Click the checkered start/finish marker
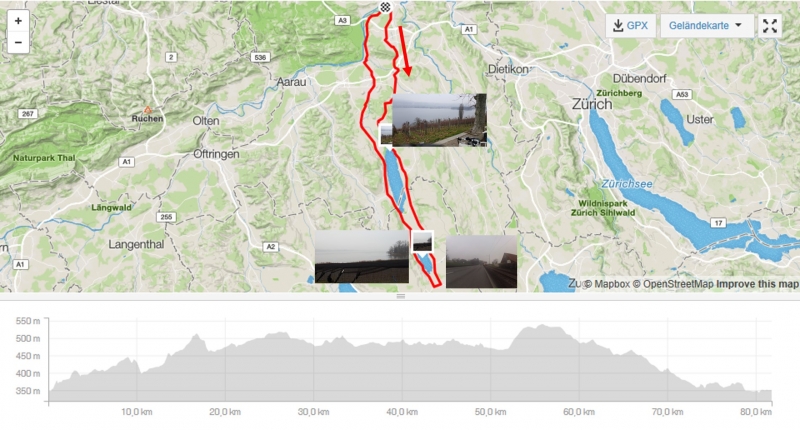The height and width of the screenshot is (430, 800). coord(385,7)
